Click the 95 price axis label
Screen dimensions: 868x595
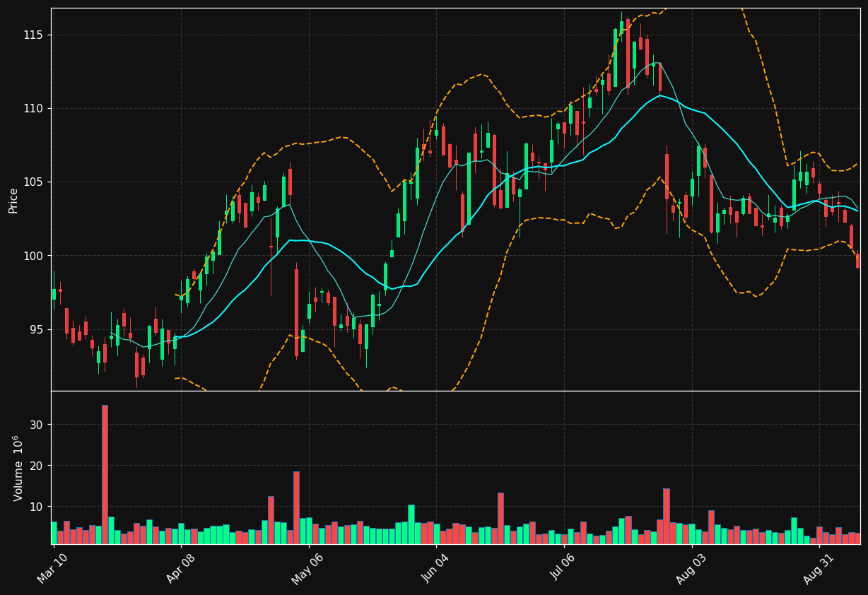click(x=36, y=329)
